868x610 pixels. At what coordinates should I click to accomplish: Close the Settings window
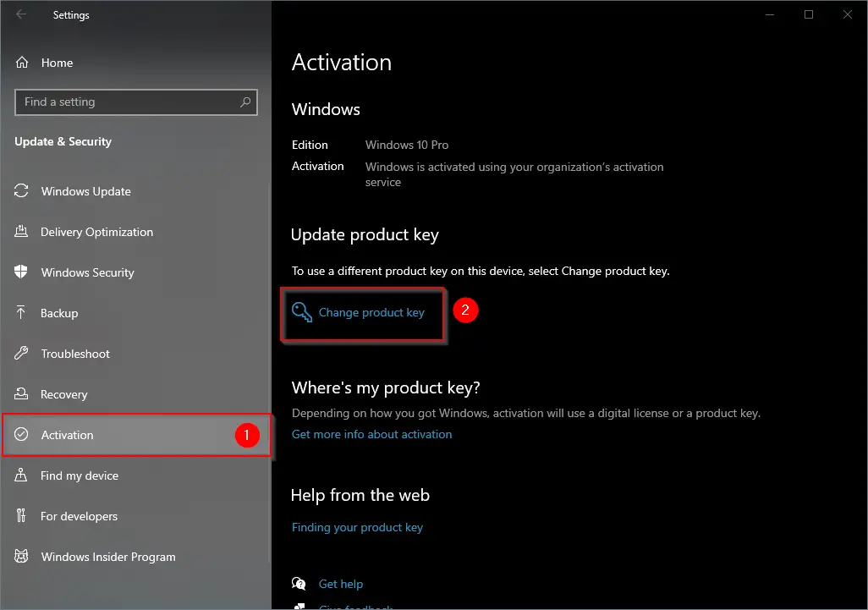click(x=847, y=14)
